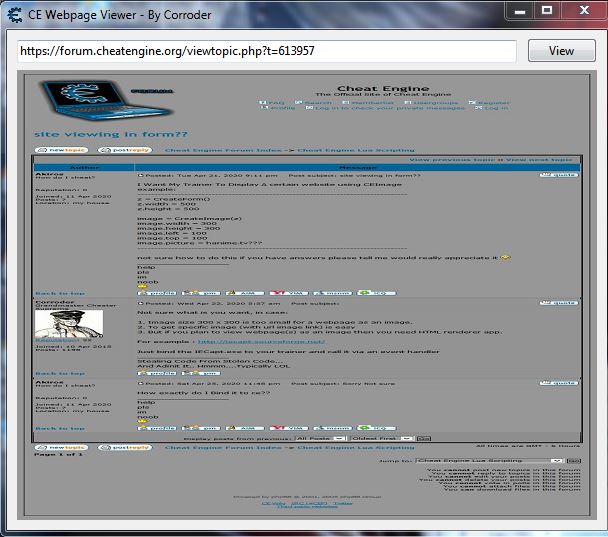The height and width of the screenshot is (537, 608).
Task: Close the CE Webpage Viewer window
Action: tap(584, 10)
